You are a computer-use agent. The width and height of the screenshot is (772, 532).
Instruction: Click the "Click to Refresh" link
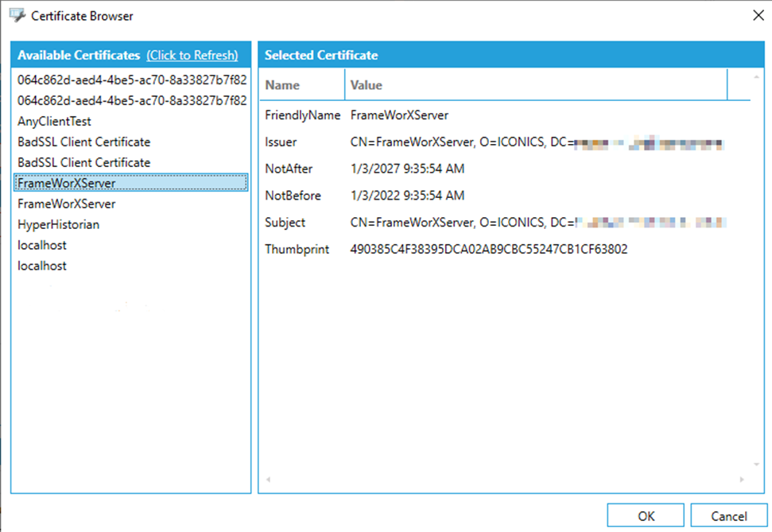pos(192,55)
